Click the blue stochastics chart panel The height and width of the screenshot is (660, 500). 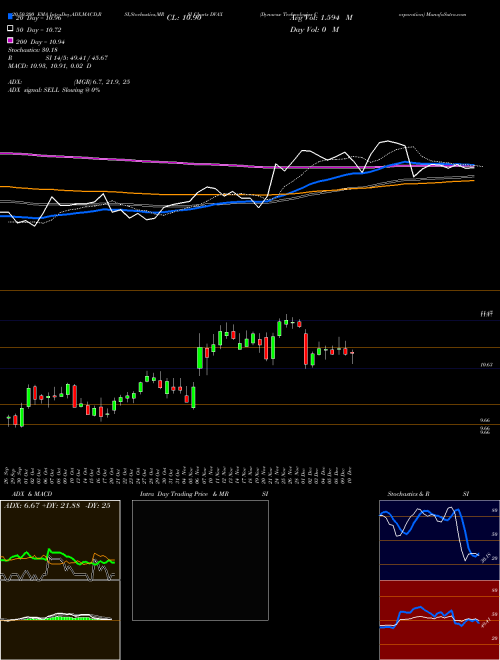439,540
